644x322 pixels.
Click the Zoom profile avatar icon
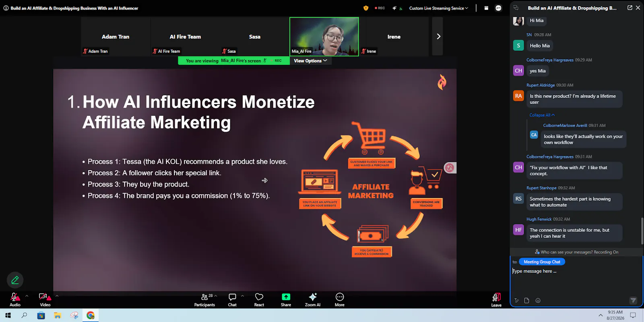(x=498, y=8)
